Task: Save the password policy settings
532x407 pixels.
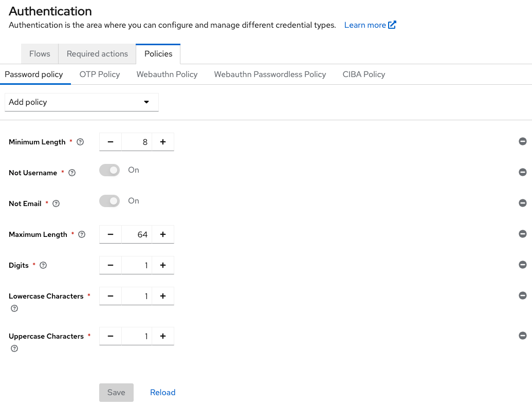Action: point(116,392)
